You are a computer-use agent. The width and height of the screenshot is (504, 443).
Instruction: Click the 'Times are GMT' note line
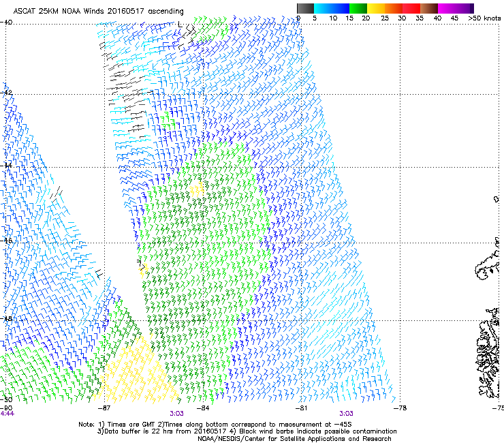(x=215, y=425)
